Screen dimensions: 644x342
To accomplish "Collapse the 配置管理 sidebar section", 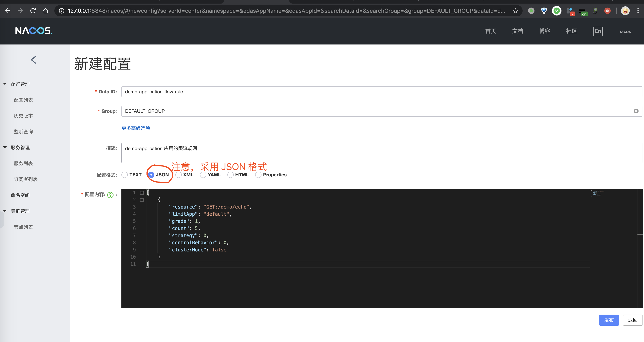I will (x=5, y=84).
